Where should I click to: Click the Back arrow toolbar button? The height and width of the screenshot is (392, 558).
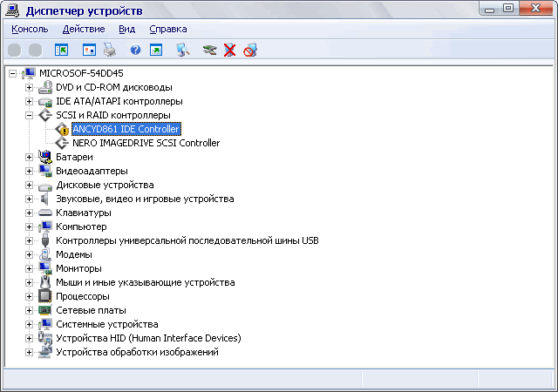point(14,51)
